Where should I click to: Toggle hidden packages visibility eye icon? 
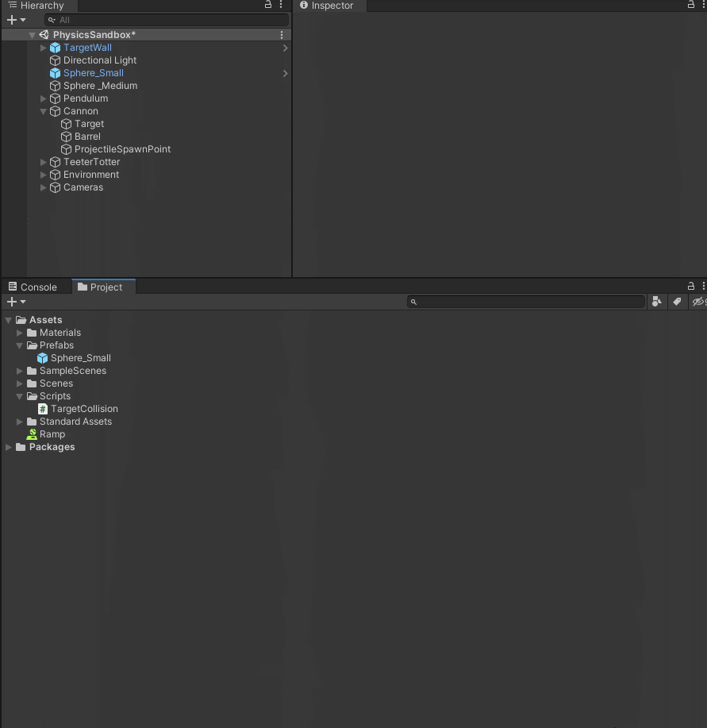[698, 302]
